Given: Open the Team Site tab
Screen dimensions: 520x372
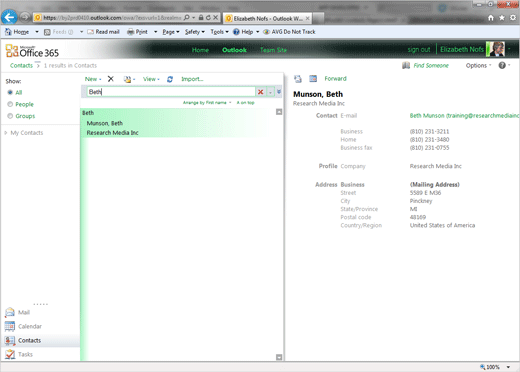Looking at the screenshot, I should click(273, 50).
